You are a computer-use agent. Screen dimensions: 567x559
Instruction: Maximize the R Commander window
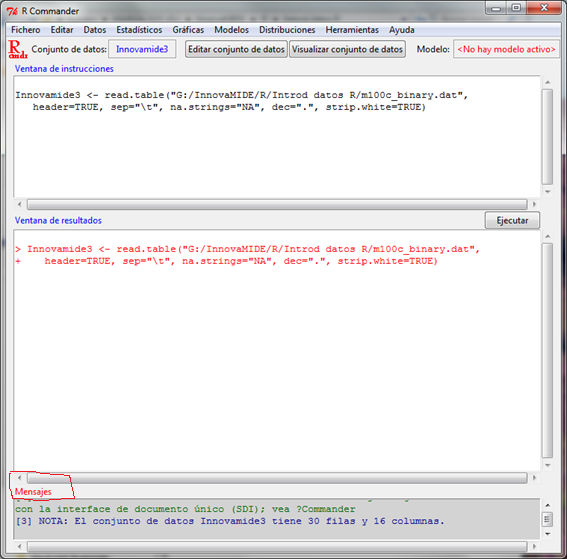coord(516,8)
